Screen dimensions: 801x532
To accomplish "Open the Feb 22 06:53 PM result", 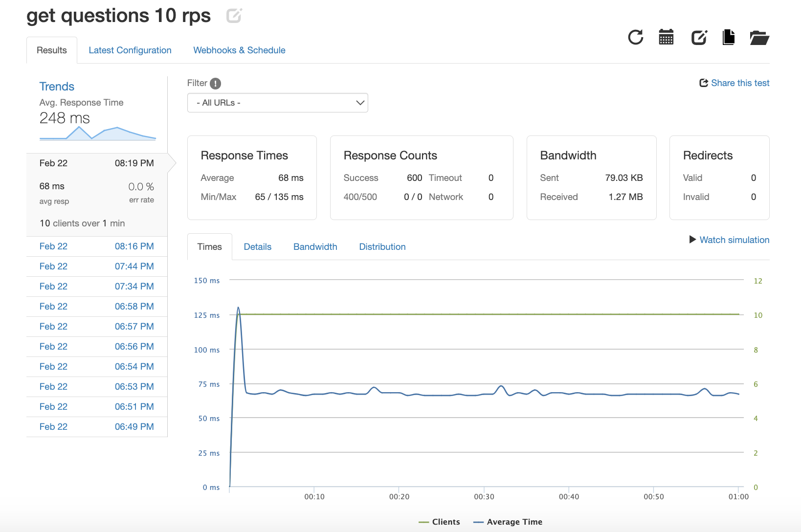I will tap(97, 387).
